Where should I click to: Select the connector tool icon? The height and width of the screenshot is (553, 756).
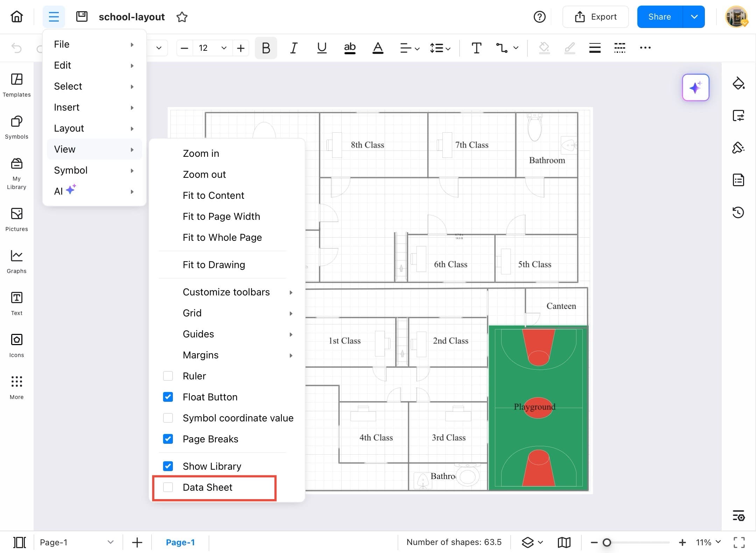[502, 48]
